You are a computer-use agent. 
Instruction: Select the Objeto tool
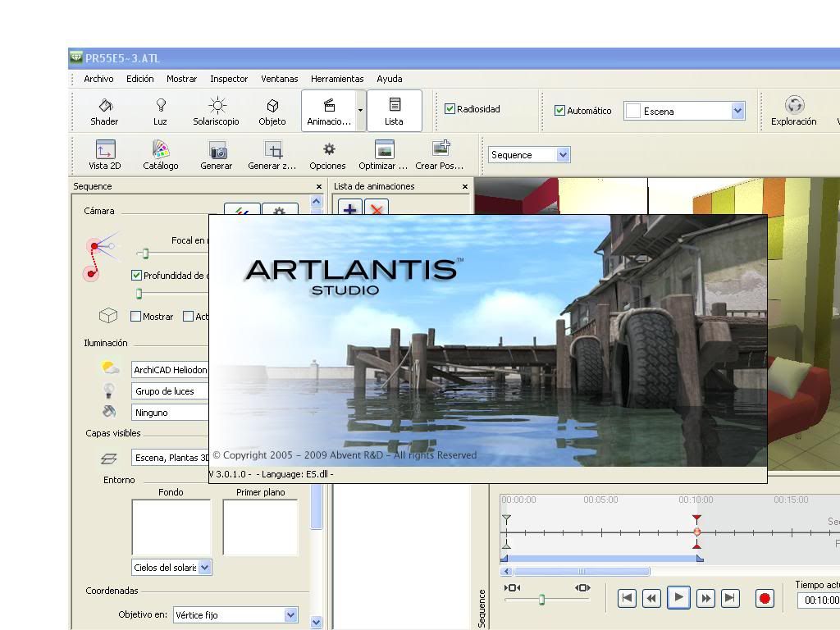(x=272, y=112)
